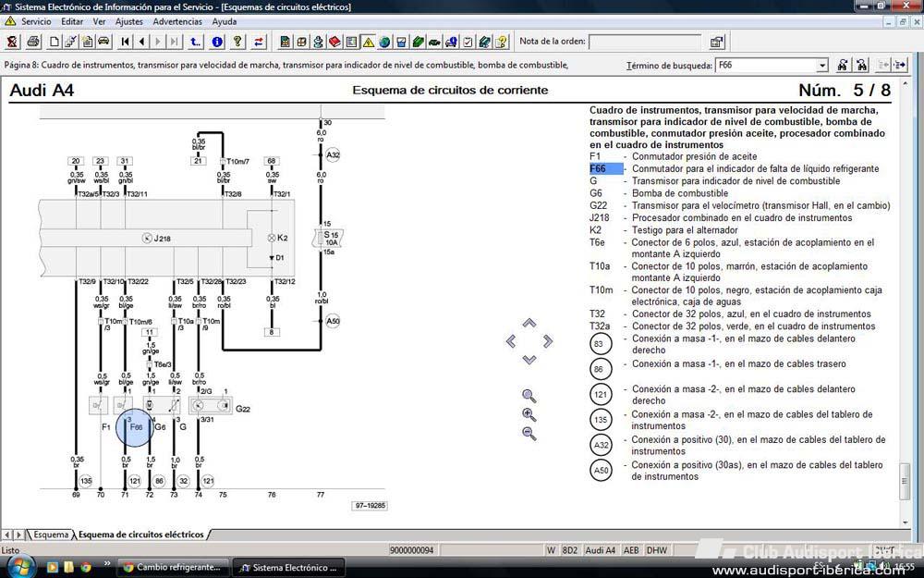Open the Ver menu
Screen dimensions: 924x578
point(99,21)
